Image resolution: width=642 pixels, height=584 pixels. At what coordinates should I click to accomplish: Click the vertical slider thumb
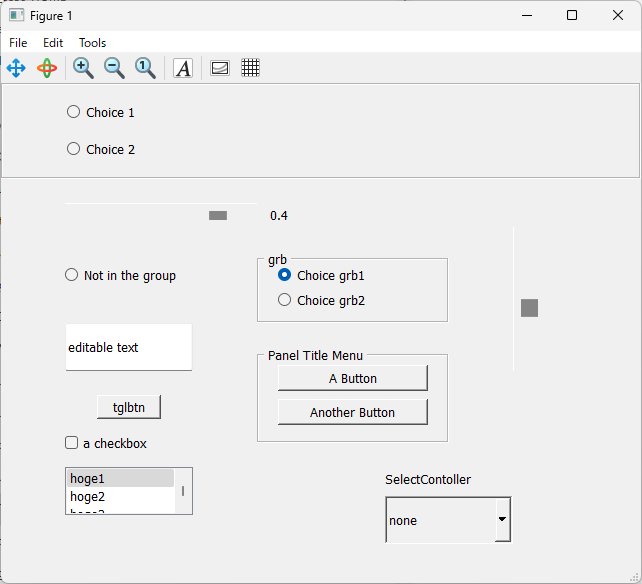pyautogui.click(x=529, y=308)
